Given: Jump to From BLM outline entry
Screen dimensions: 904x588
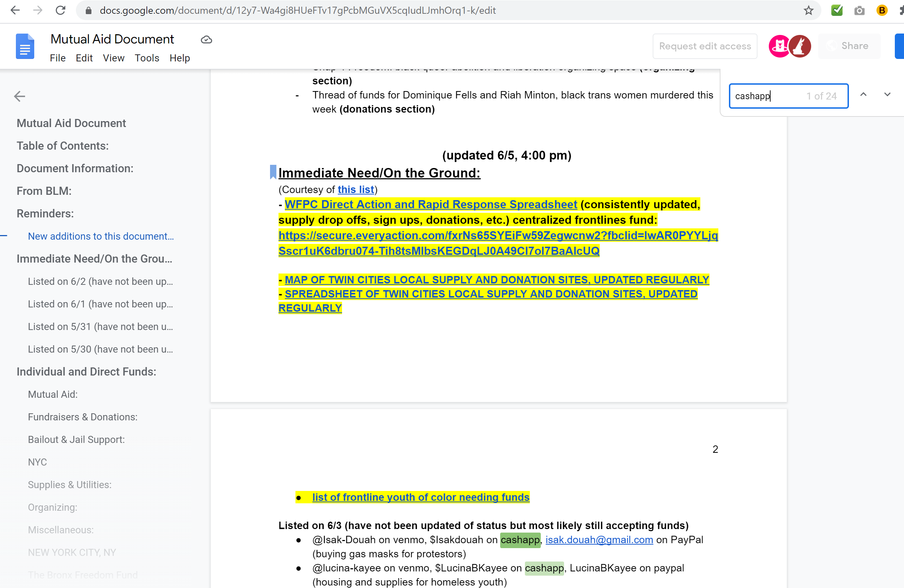Looking at the screenshot, I should click(x=44, y=191).
